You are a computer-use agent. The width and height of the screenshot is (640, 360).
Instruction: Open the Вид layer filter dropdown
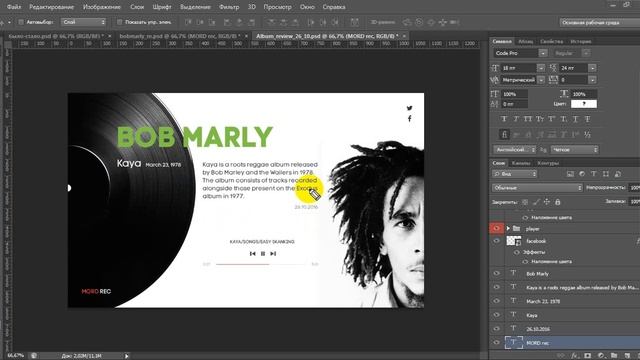(515, 174)
